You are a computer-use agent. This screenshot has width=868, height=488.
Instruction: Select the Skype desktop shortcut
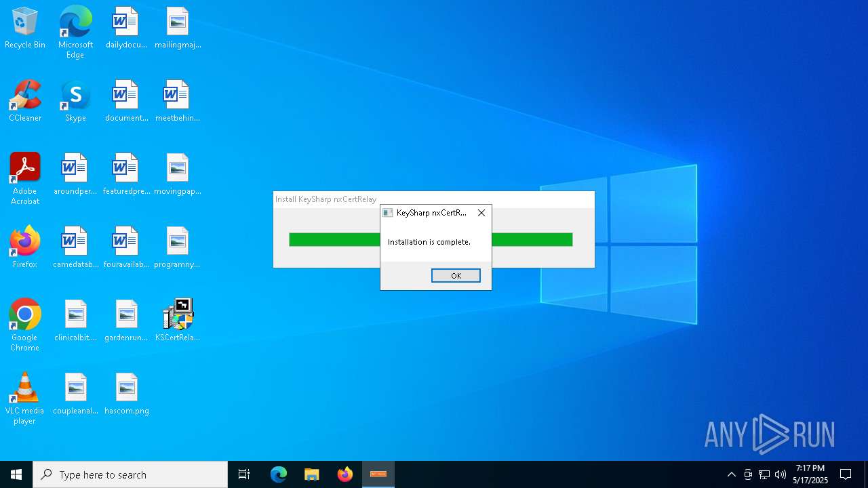tap(75, 102)
